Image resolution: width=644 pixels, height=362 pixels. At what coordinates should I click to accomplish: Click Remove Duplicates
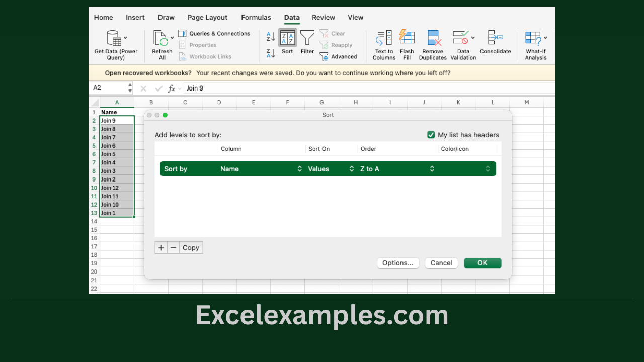click(x=433, y=45)
